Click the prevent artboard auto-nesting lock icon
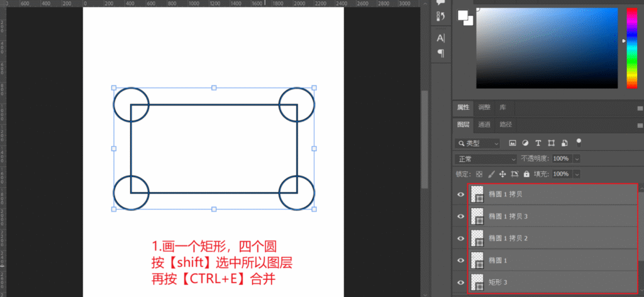Viewport: 644px width, 297px height. coord(515,174)
